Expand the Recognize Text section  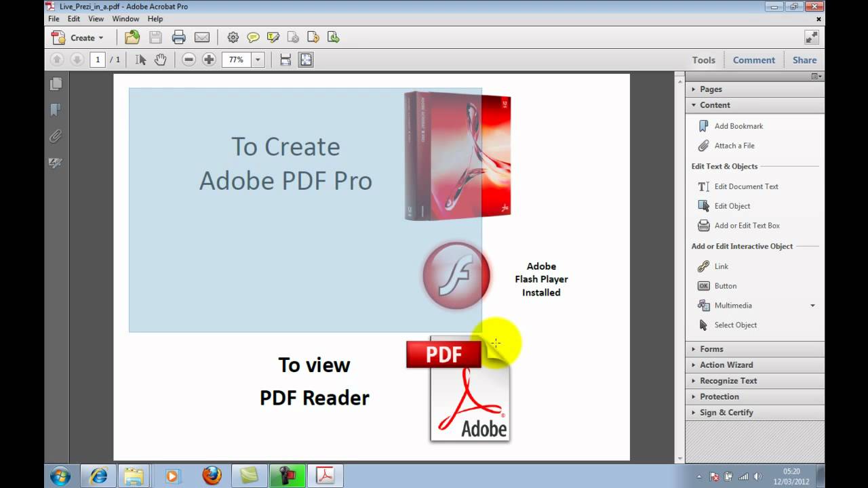click(x=755, y=381)
